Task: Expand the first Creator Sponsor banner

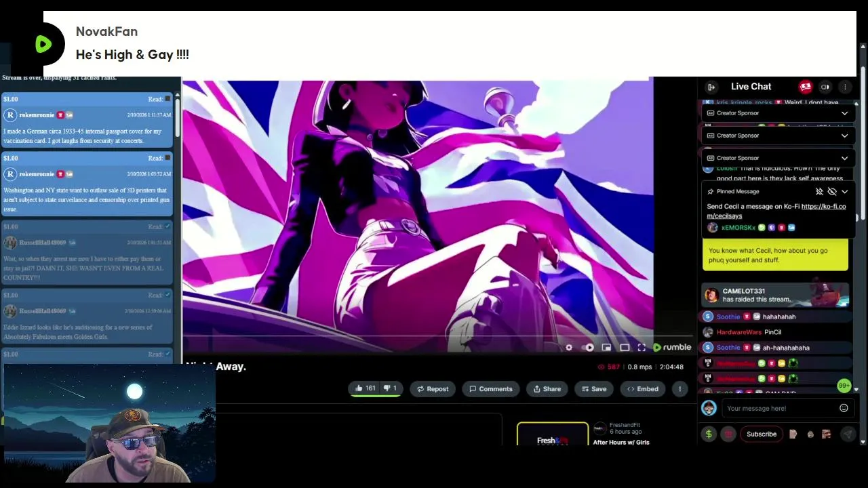Action: coord(844,113)
